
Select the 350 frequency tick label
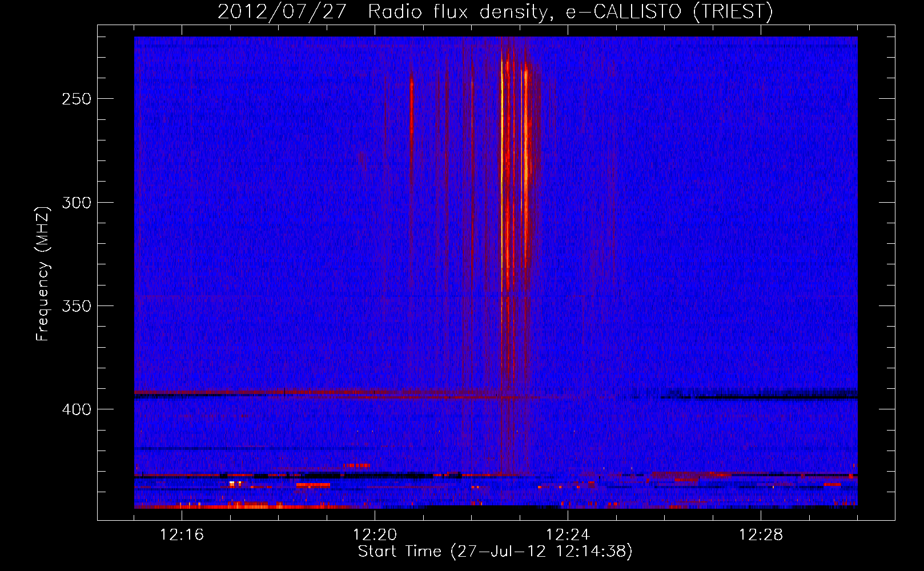tap(77, 306)
